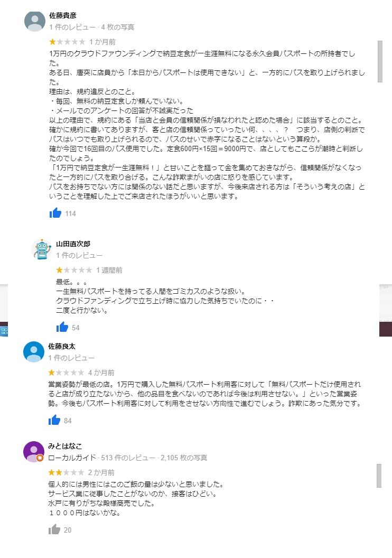Open 佐藤貴彦's gray profile avatar
Image resolution: width=392 pixels, height=558 pixels.
[34, 21]
